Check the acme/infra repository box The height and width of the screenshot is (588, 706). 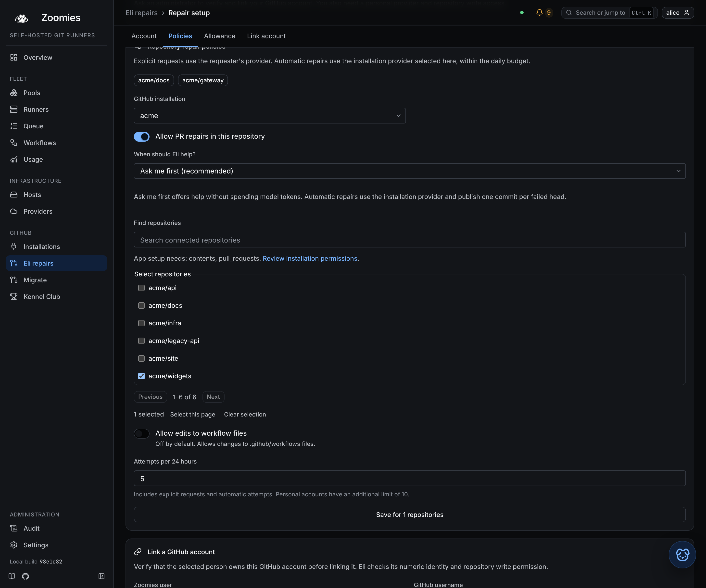point(141,323)
